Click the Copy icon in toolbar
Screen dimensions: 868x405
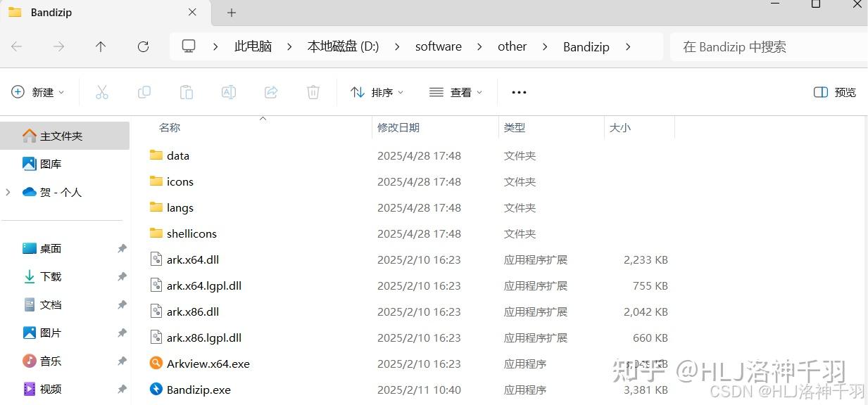tap(144, 92)
